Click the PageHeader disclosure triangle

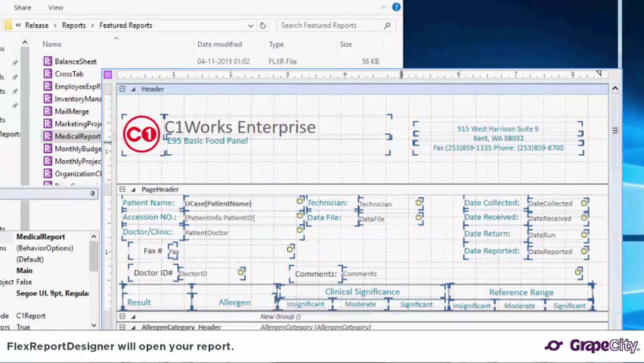click(133, 190)
